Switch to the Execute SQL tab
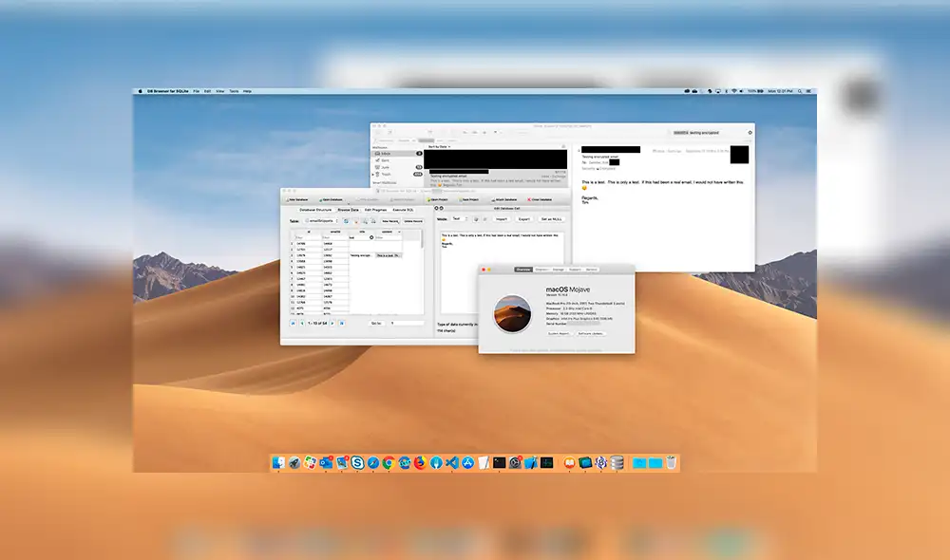Image resolution: width=950 pixels, height=560 pixels. pos(402,210)
